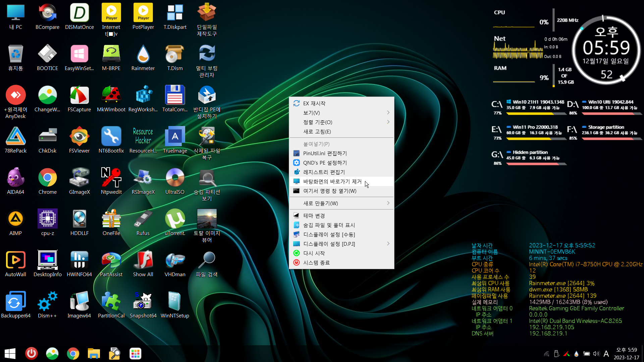644x362 pixels.
Task: Select 새로 고침(E) menu entry
Action: (x=341, y=131)
